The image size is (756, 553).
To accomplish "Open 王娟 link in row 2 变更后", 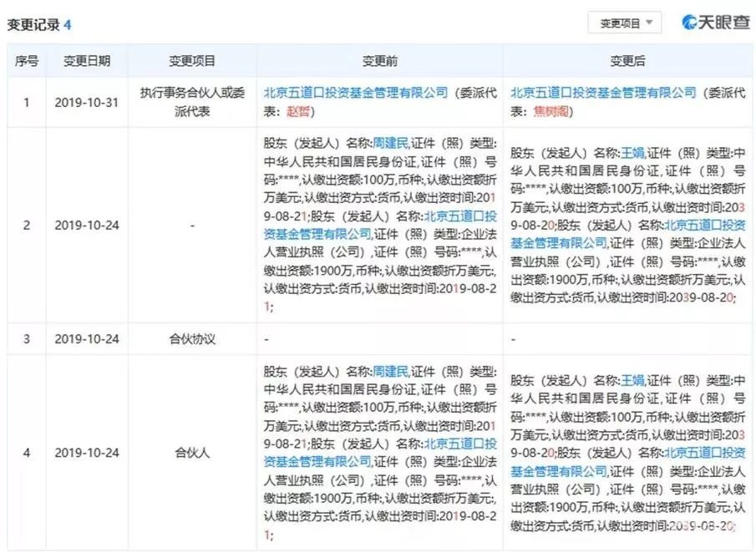I will point(632,153).
